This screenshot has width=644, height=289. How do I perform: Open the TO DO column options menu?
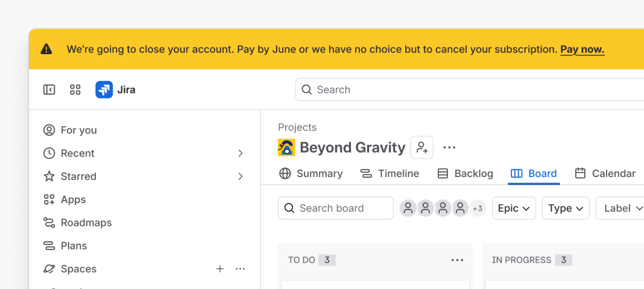457,260
